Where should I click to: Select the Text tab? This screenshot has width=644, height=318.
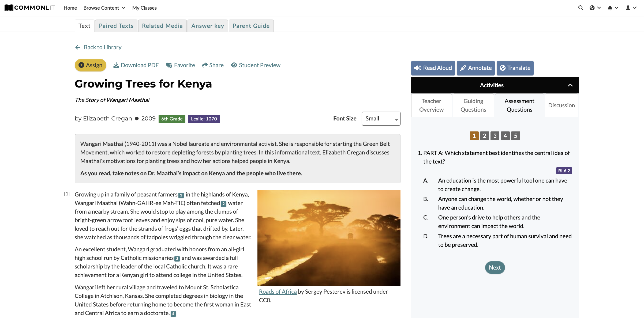84,26
